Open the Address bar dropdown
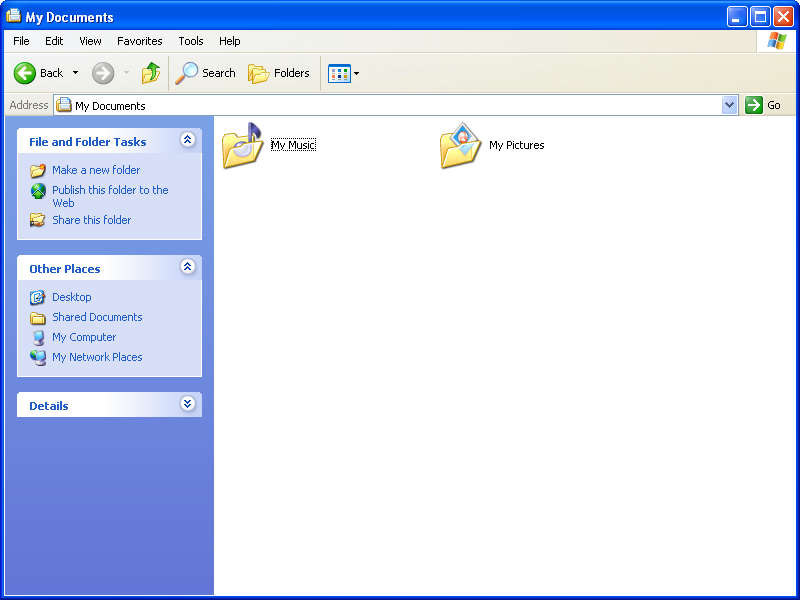800x600 pixels. coord(729,105)
